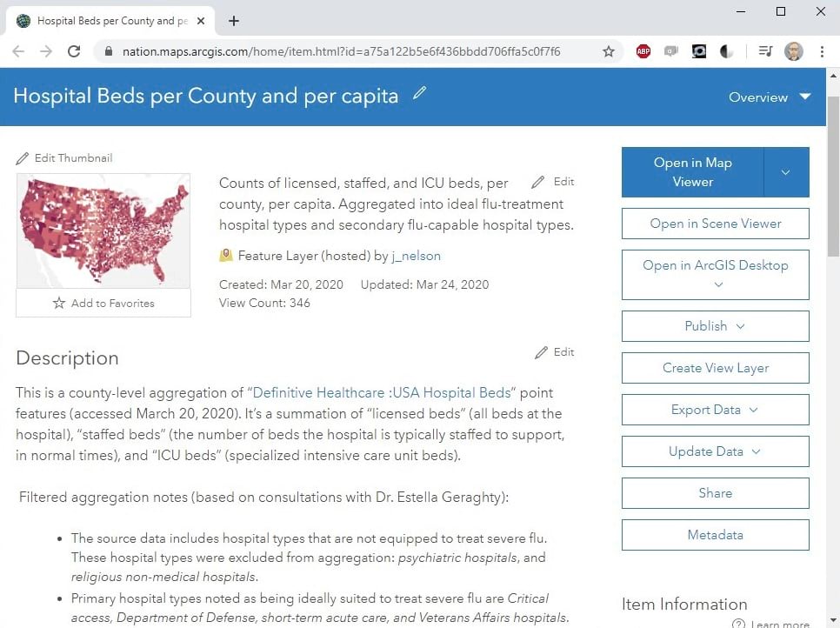
Task: Reload the page with refresh icon
Action: pos(74,51)
